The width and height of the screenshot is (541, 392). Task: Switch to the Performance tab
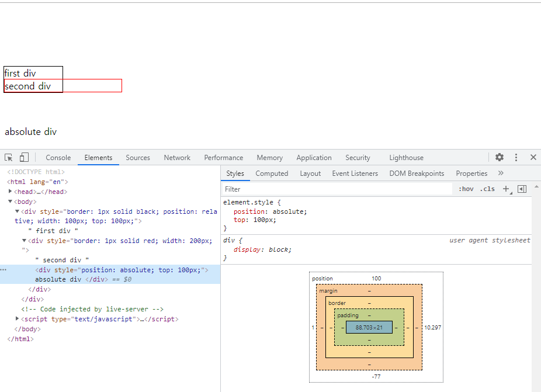click(x=224, y=158)
